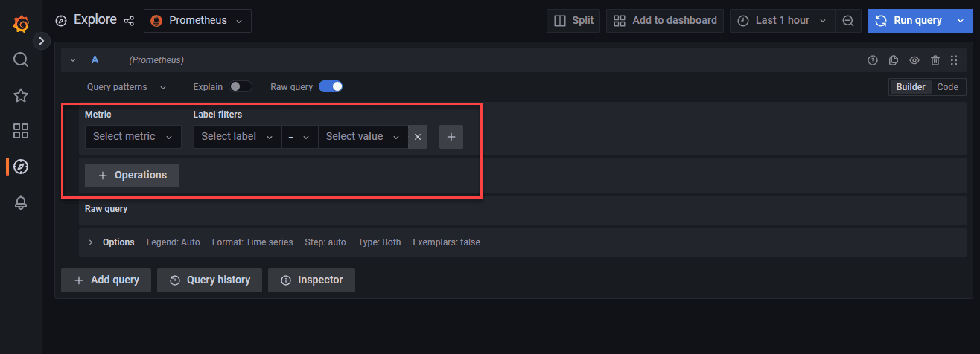Open the Prometheus data source dropdown
Viewport: 980px width, 354px height.
(x=197, y=21)
